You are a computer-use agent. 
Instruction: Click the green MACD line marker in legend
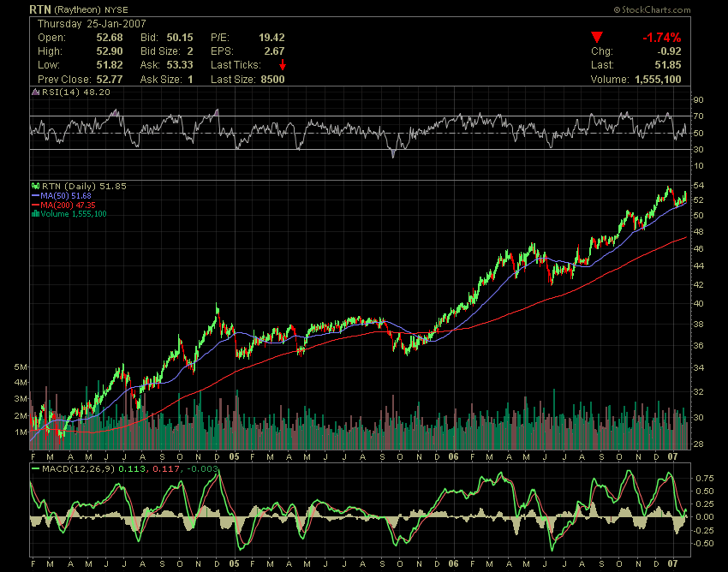[35, 469]
